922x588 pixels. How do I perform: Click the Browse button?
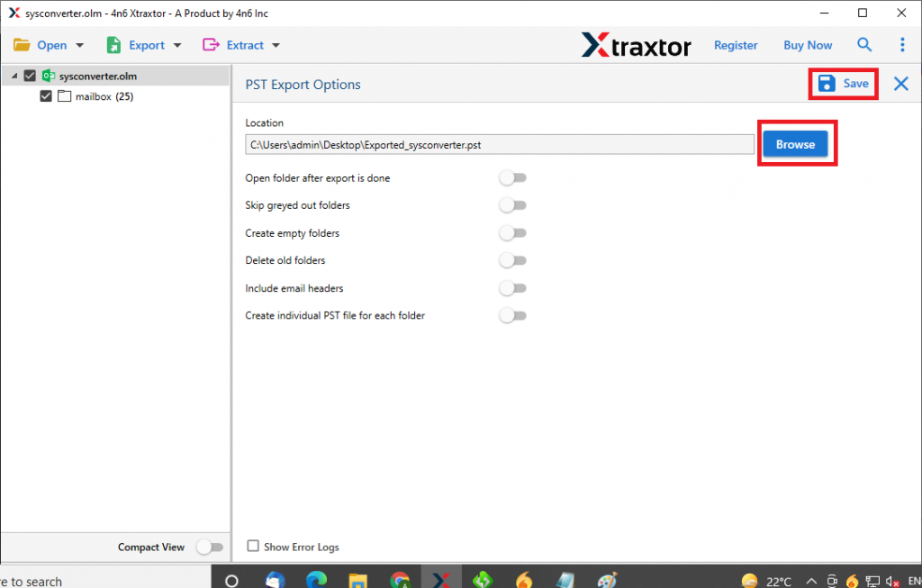795,144
